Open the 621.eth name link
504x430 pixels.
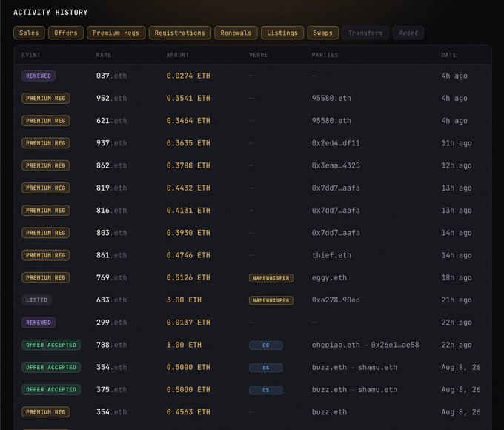pos(111,121)
